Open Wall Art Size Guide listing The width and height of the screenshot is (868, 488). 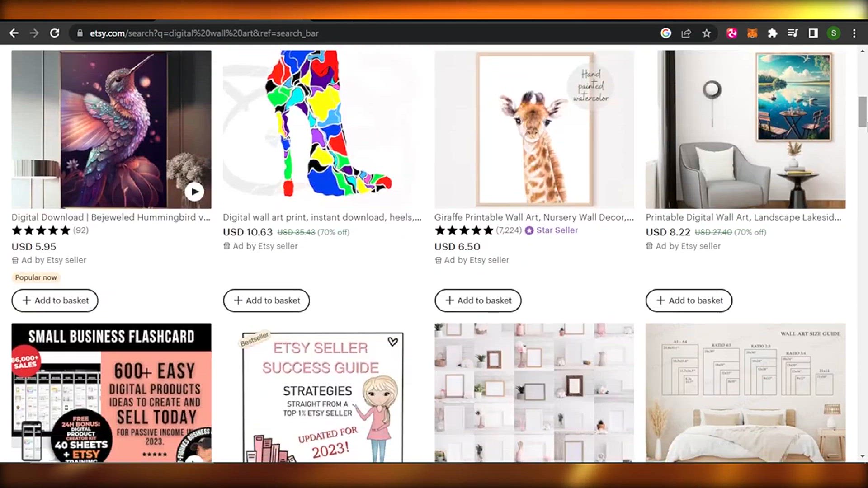coord(745,393)
